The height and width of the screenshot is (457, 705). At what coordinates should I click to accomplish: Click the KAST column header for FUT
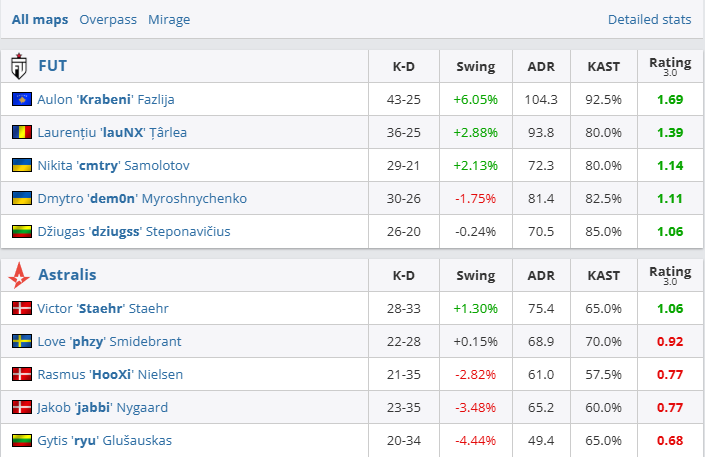[603, 67]
